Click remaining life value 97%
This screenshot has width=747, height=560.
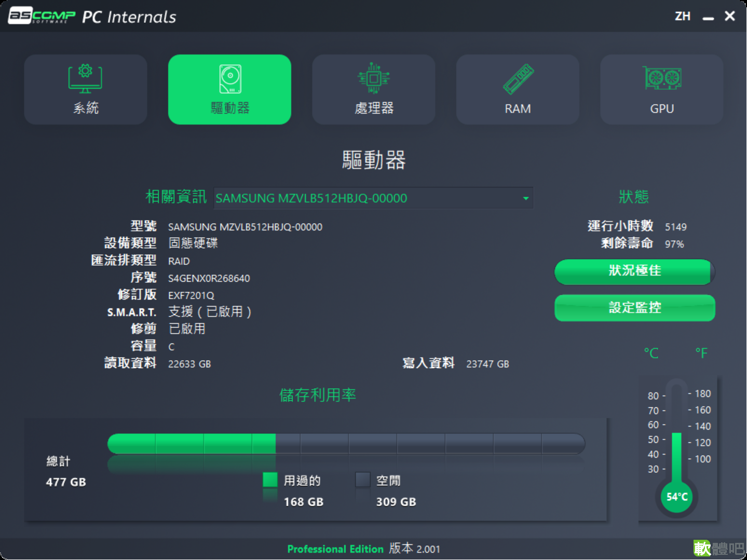pyautogui.click(x=674, y=244)
